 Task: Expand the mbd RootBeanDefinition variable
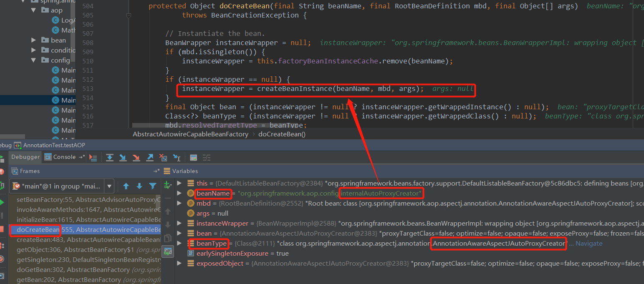pos(179,203)
